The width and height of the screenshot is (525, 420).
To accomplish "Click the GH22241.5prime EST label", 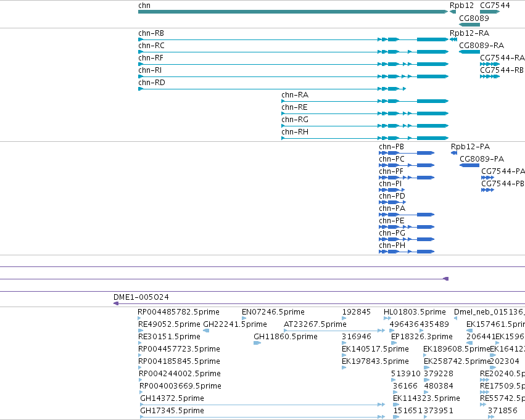I will coord(235,324).
